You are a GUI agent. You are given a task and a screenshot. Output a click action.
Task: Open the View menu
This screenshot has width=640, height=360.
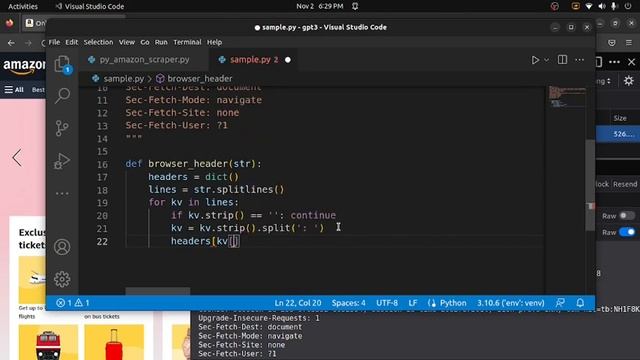pos(127,42)
